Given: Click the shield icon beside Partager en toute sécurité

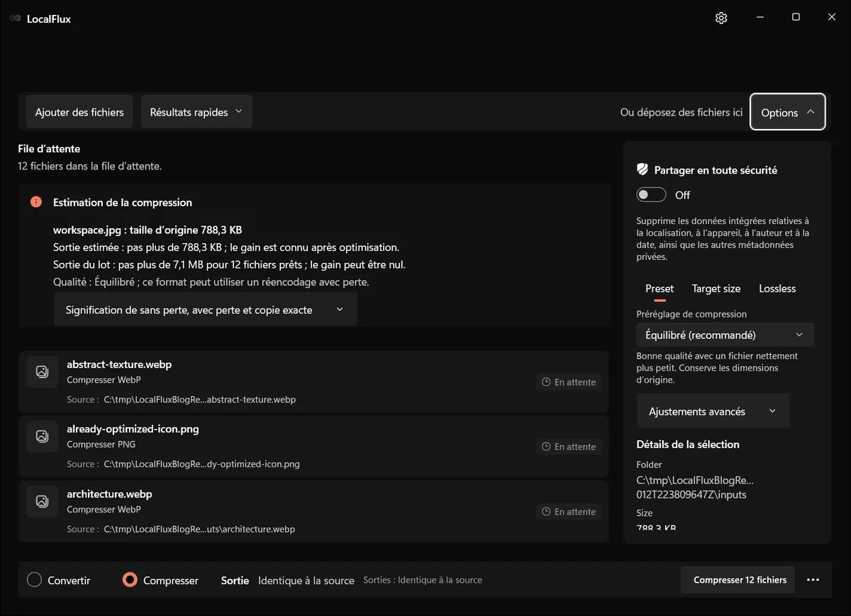Looking at the screenshot, I should coord(643,169).
